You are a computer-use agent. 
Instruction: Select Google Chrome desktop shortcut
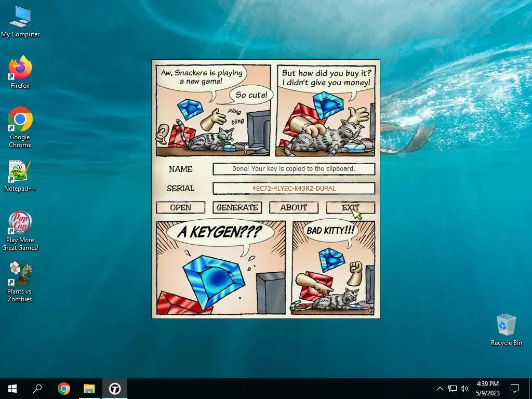[20, 128]
